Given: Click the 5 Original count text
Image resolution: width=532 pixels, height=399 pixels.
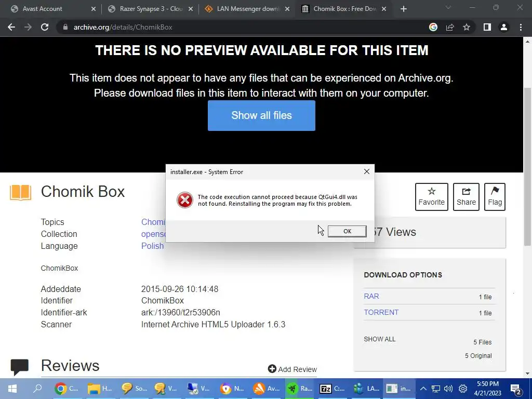Looking at the screenshot, I should coord(478,355).
